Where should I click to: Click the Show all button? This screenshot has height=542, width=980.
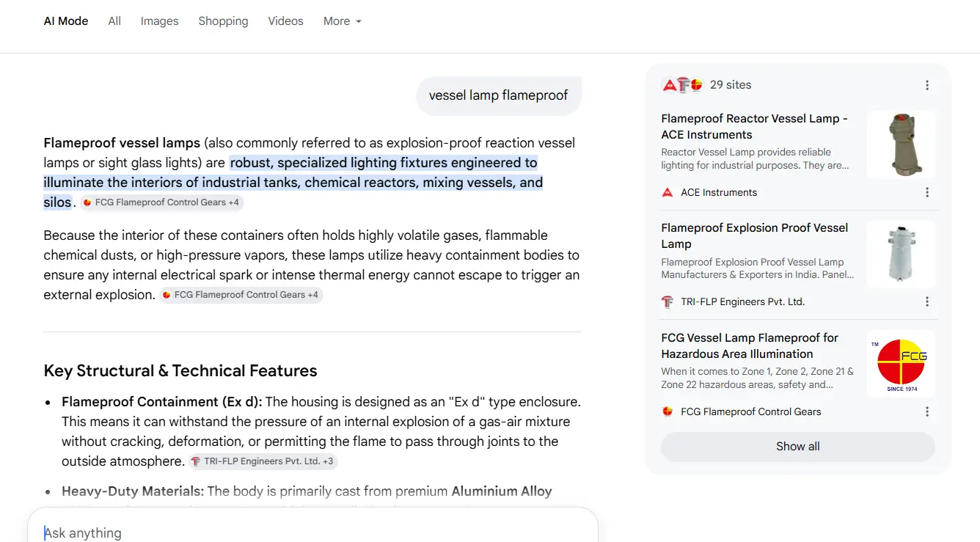tap(798, 447)
